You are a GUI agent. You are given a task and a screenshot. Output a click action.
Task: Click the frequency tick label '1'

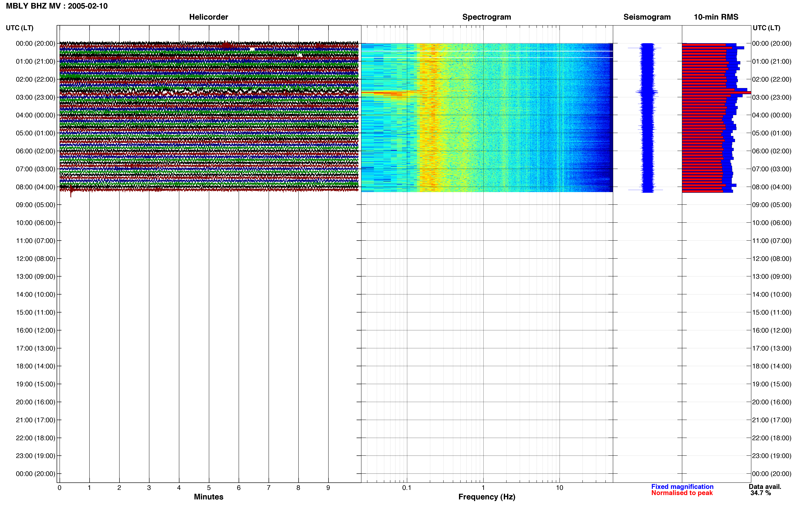click(483, 488)
